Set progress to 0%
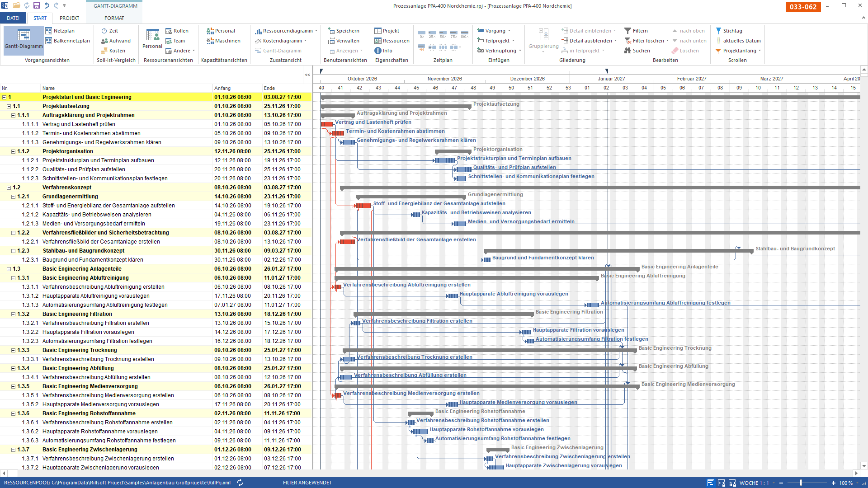The height and width of the screenshot is (488, 868). click(x=422, y=34)
